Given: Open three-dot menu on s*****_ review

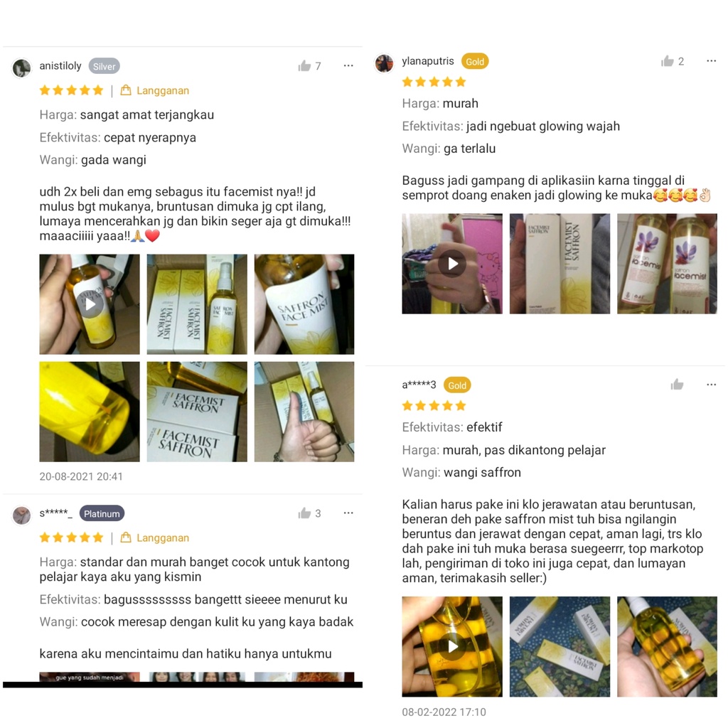Looking at the screenshot, I should [x=348, y=513].
